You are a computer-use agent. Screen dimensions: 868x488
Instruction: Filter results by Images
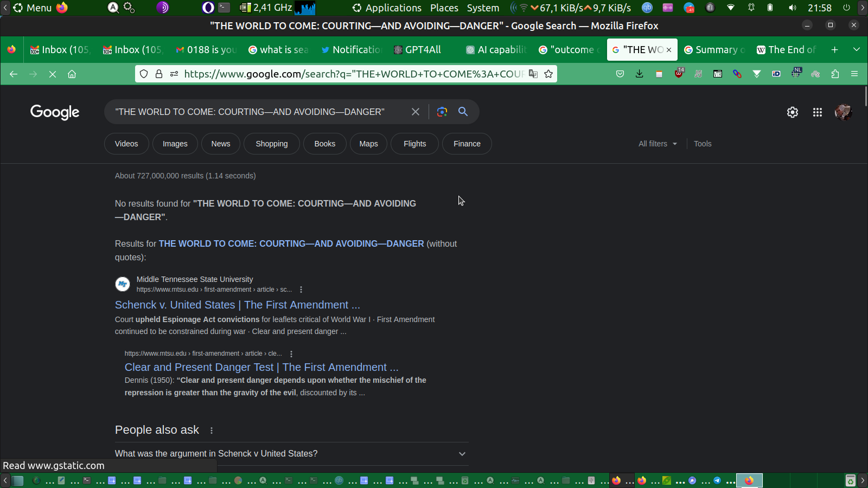[x=175, y=144]
